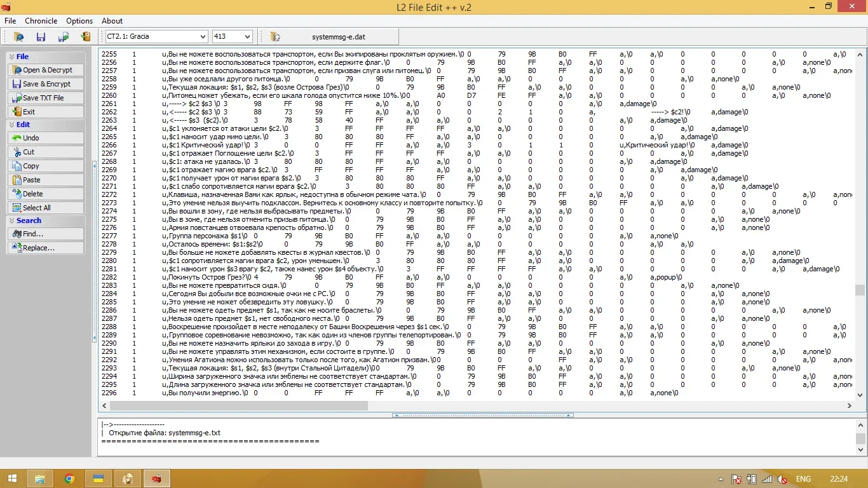Image resolution: width=868 pixels, height=488 pixels.
Task: Click the Select All button
Action: point(46,208)
